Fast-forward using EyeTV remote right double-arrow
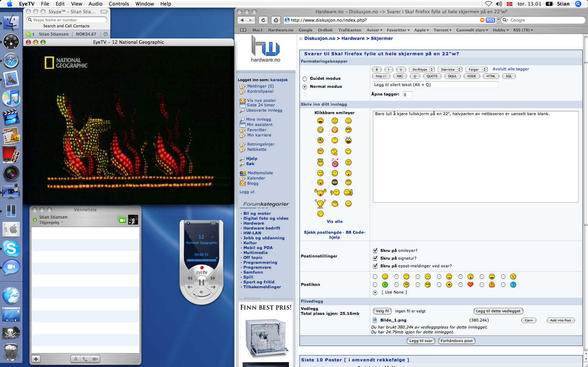The image size is (588, 367). (x=213, y=278)
